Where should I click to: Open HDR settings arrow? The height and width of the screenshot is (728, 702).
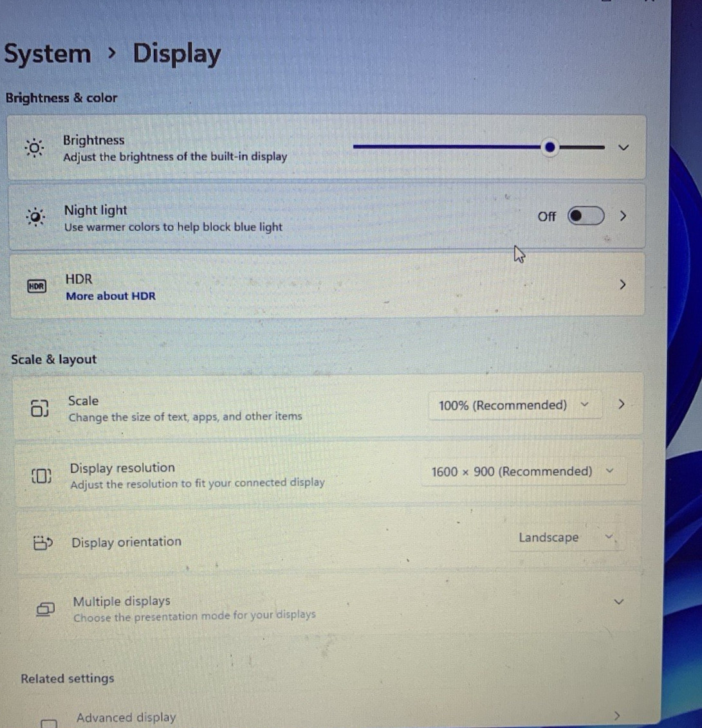[x=623, y=285]
